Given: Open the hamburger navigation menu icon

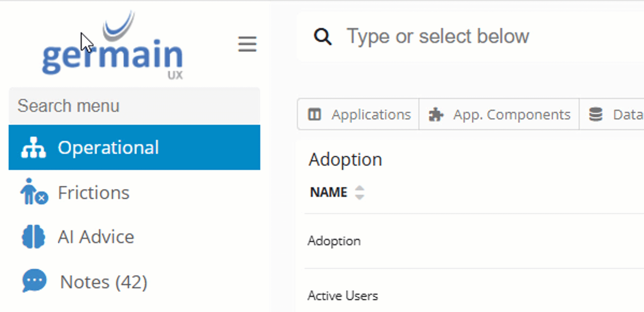Looking at the screenshot, I should [247, 44].
